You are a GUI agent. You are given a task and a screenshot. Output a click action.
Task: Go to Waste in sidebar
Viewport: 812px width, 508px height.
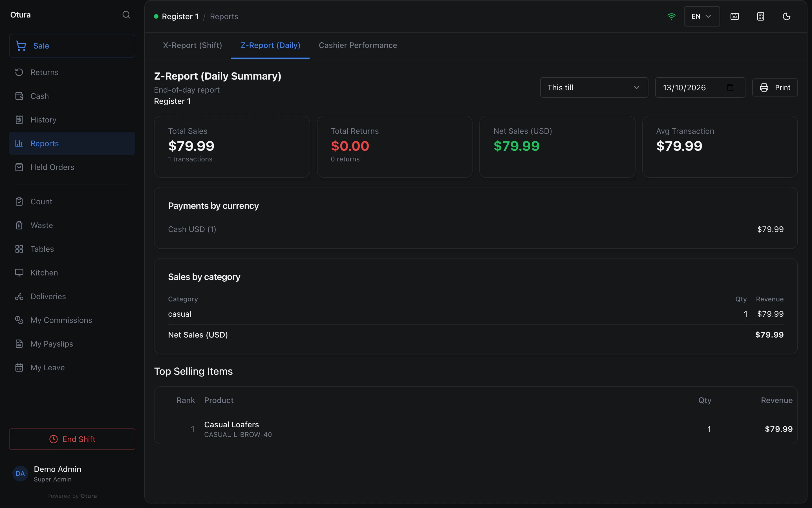tap(72, 225)
